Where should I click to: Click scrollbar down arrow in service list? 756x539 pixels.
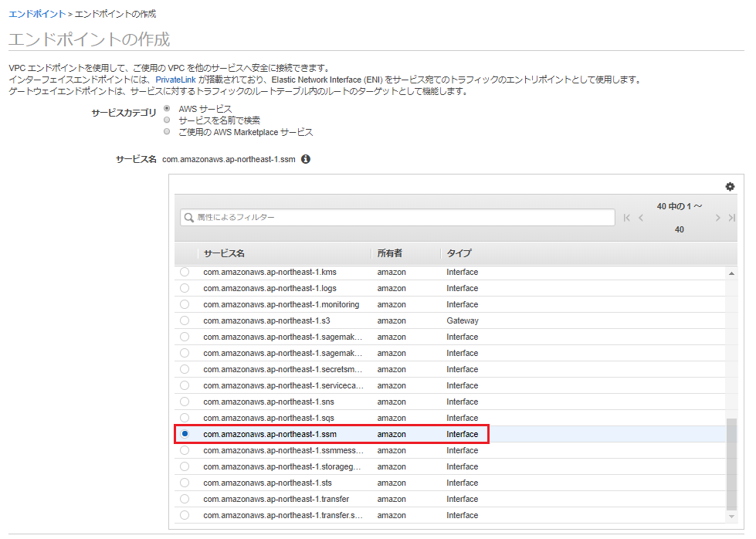pyautogui.click(x=731, y=517)
